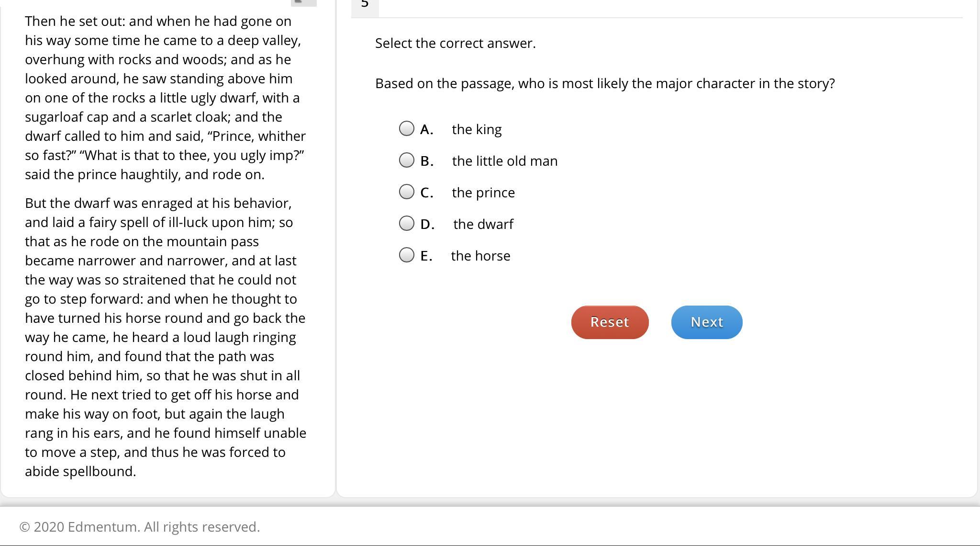Select radio button A, the king

407,128
